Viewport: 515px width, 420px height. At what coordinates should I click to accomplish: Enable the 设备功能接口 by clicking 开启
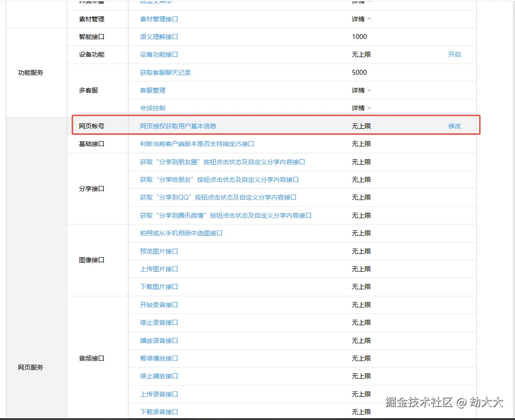click(454, 54)
